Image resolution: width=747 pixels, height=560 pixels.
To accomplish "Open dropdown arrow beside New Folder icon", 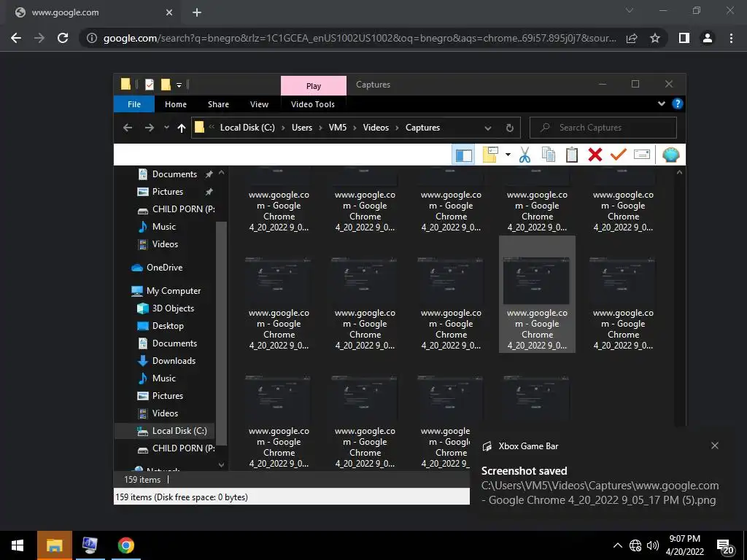I will click(x=508, y=155).
